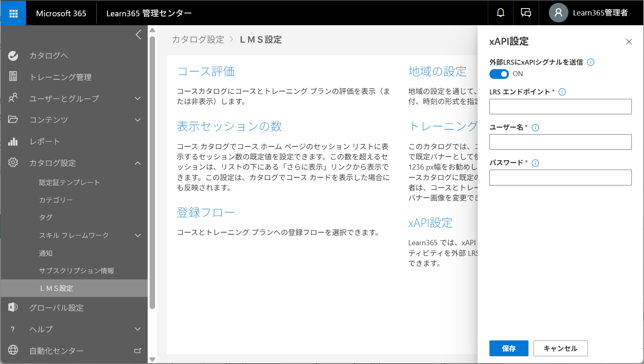Click the カタログへ icon
Image resolution: width=644 pixels, height=364 pixels.
tap(13, 55)
